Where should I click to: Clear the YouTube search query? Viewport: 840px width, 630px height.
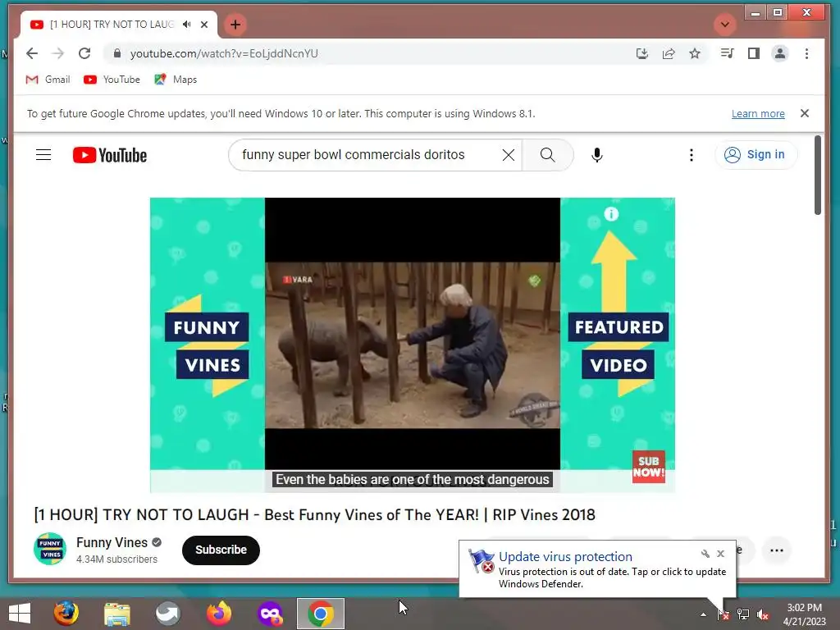click(509, 155)
